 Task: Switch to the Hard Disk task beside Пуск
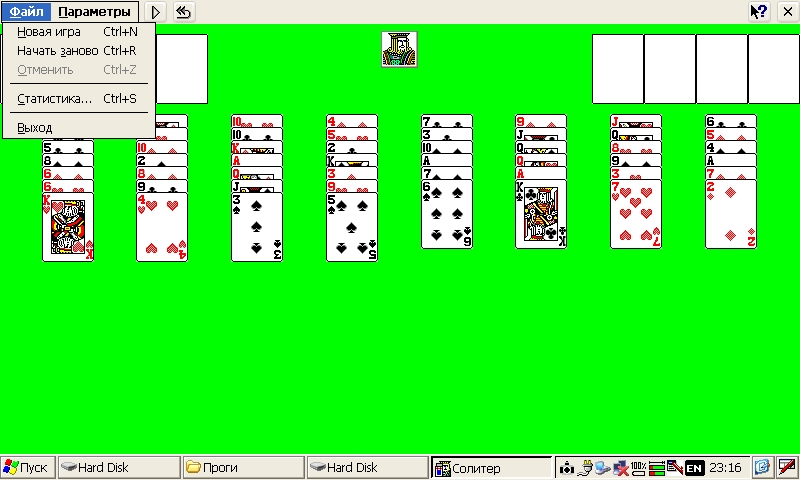click(x=119, y=467)
